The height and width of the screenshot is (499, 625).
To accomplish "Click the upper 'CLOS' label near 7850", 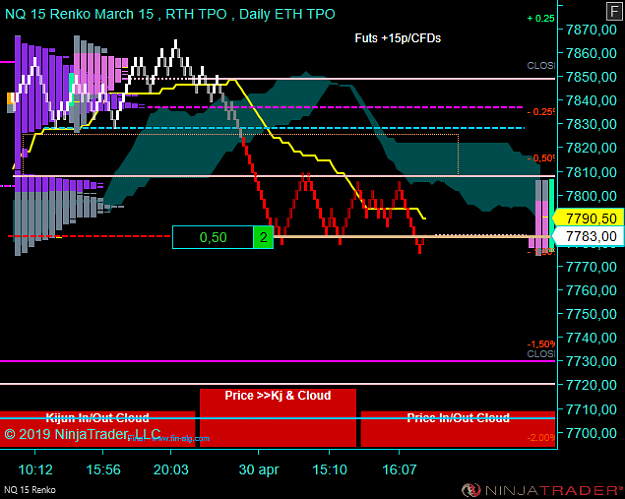I will (541, 66).
